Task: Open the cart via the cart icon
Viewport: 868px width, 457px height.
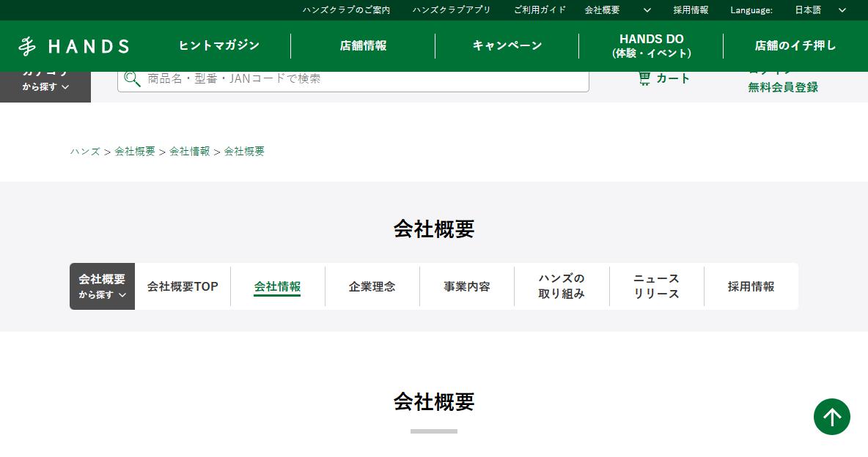Action: click(x=644, y=78)
